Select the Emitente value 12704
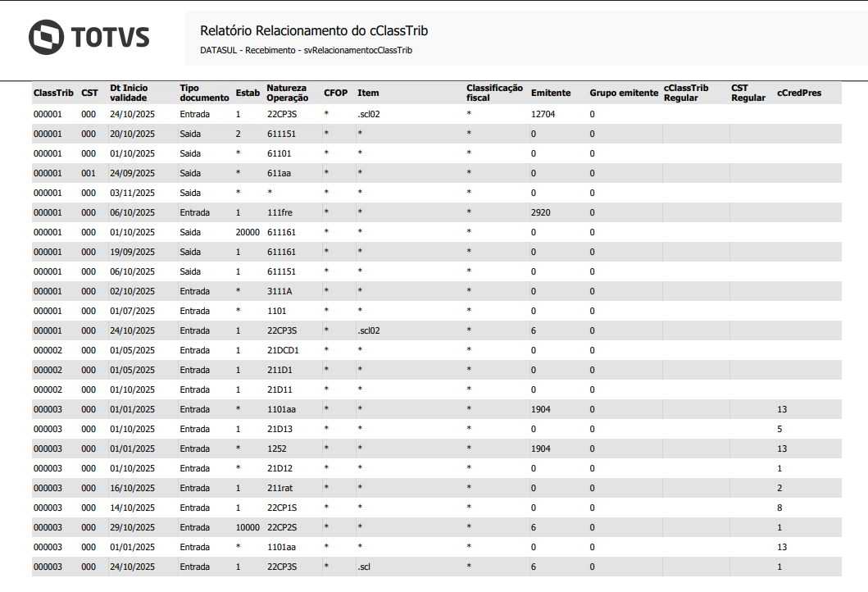868x592 pixels. pos(543,114)
